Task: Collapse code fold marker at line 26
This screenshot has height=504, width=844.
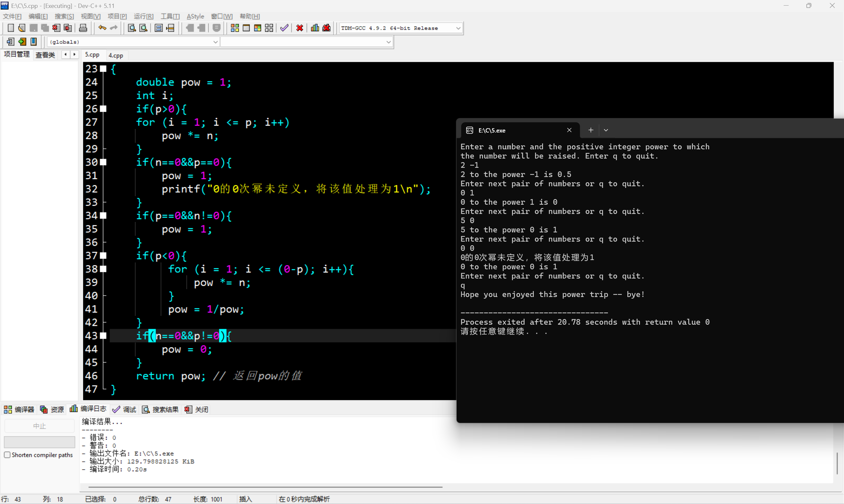Action: (103, 109)
